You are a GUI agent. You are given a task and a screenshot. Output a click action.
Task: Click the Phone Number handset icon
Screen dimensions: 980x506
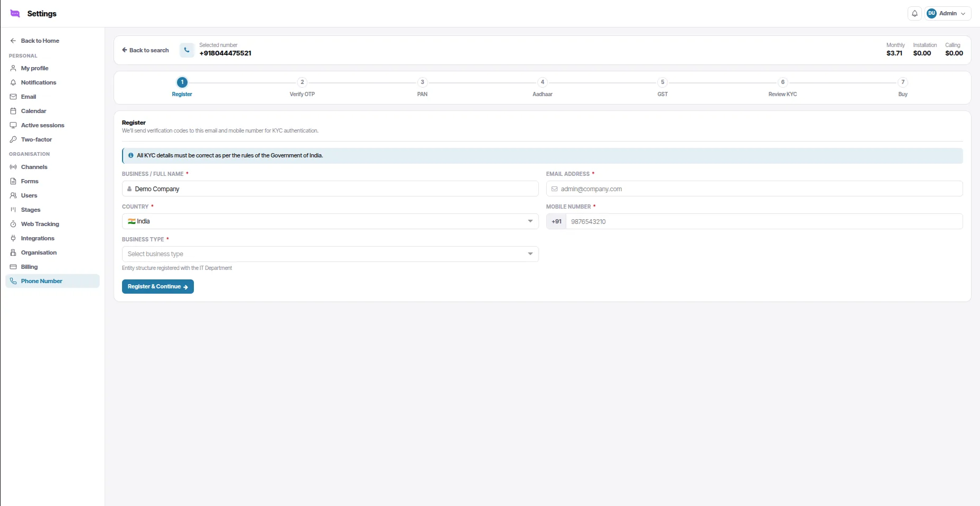click(x=13, y=281)
